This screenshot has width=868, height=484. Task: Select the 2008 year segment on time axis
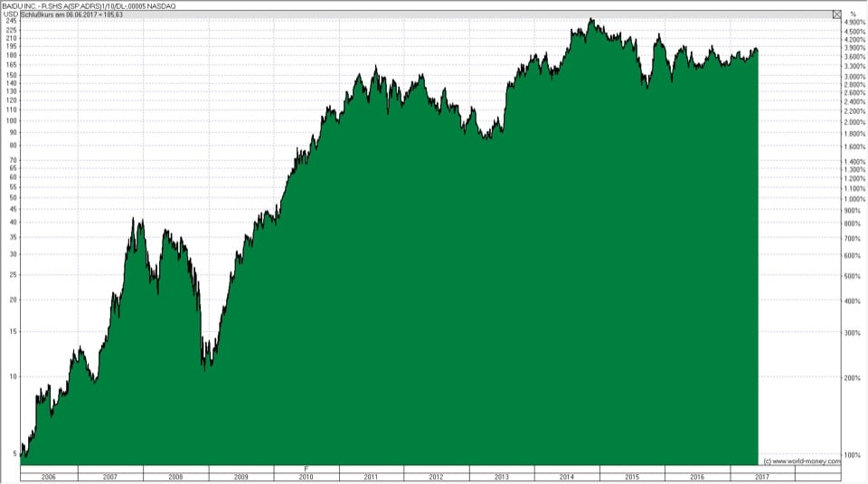tap(175, 477)
